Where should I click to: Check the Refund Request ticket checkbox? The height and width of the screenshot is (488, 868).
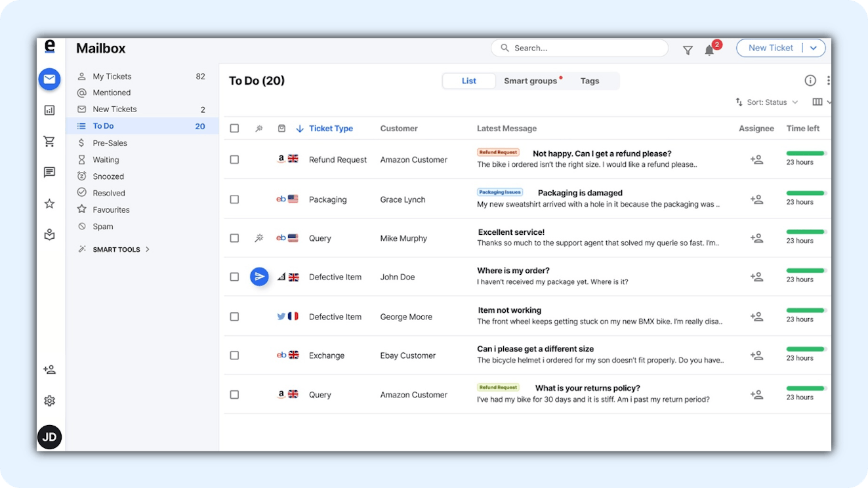click(234, 159)
